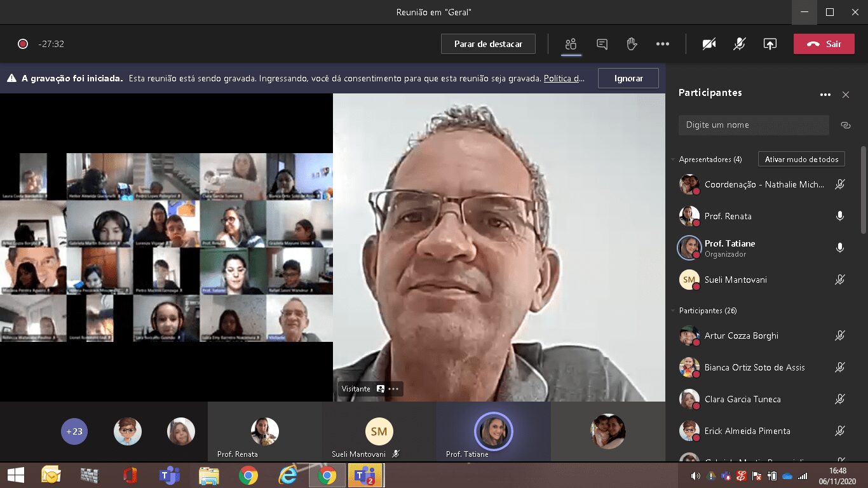Image resolution: width=868 pixels, height=488 pixels.
Task: Click the Digite um nome search field
Action: tap(753, 125)
